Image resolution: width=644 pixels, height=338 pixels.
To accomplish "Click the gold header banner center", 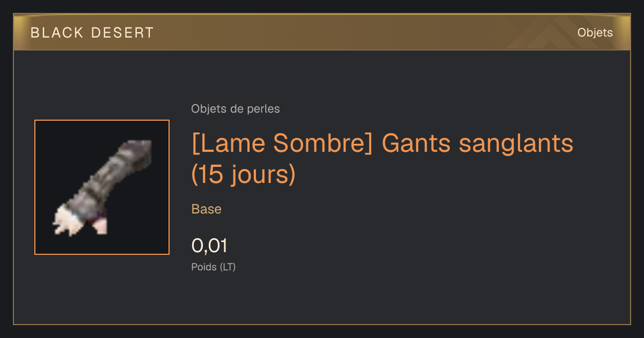I will (x=322, y=32).
